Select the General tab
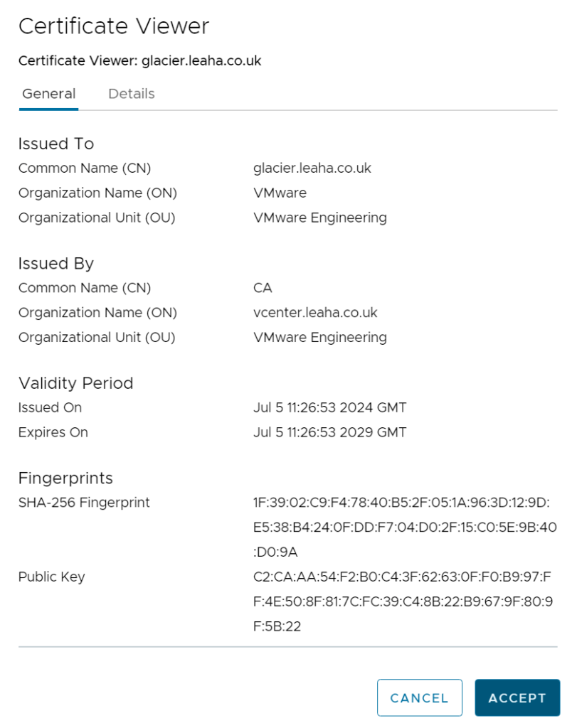The width and height of the screenshot is (572, 728). [x=49, y=94]
